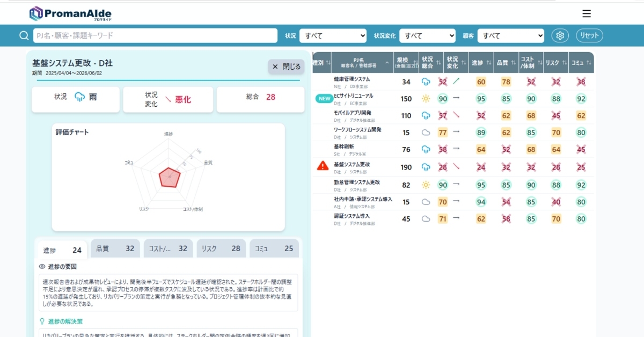Sort the table by 品質 column
The height and width of the screenshot is (337, 644).
point(506,62)
